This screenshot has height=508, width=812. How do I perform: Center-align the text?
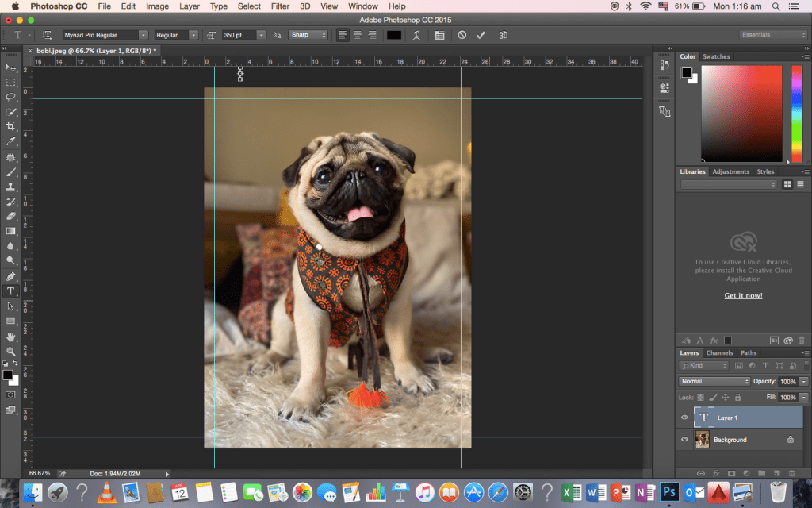(x=358, y=35)
